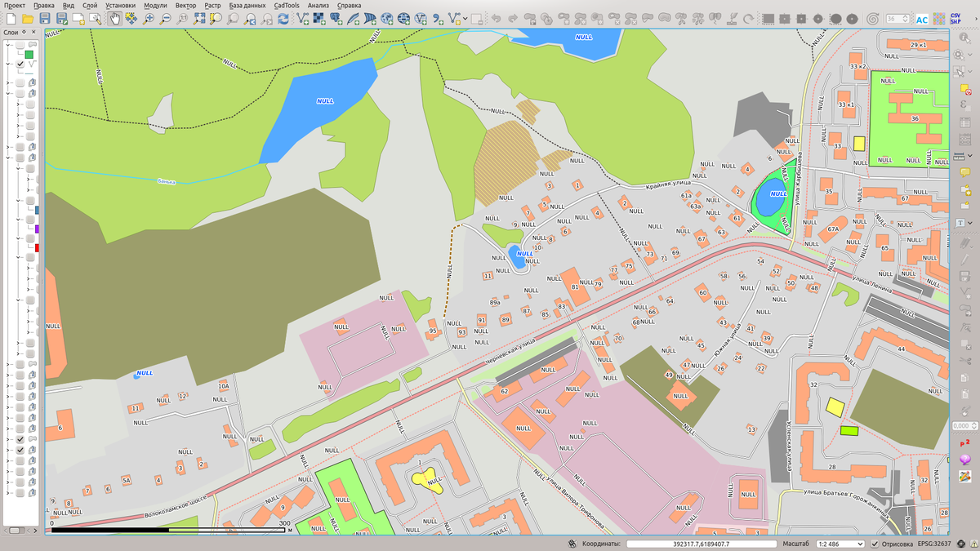Uncheck the checked line layer at top of layers panel
980x551 pixels.
[x=20, y=64]
